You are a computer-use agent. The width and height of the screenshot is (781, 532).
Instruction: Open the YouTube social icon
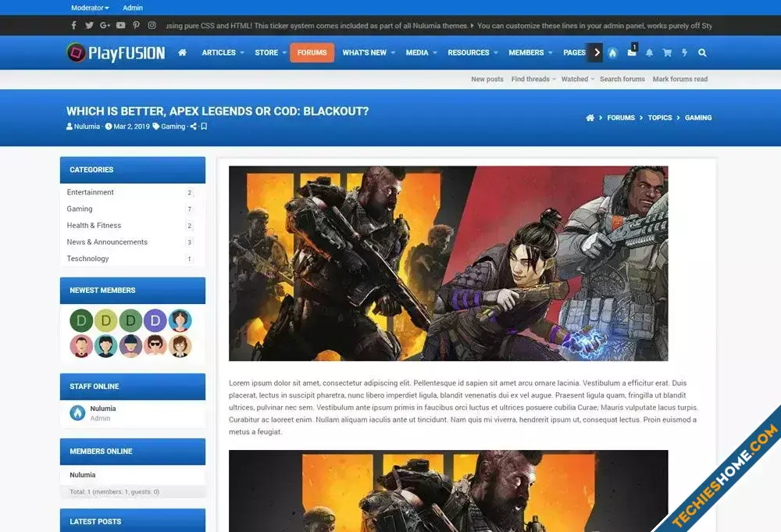120,26
